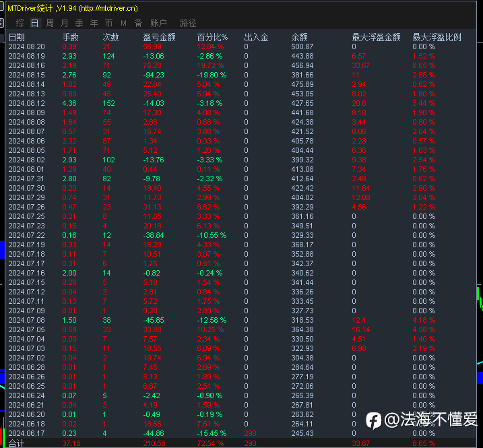Screen dimensions: 483x448
Task: Click percentage 10.25 %
Action: point(210,329)
